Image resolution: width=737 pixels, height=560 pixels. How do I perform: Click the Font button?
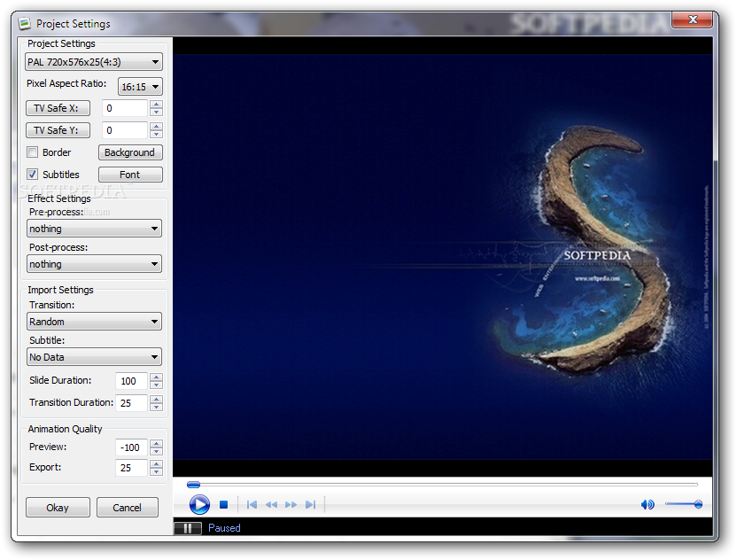pos(130,175)
